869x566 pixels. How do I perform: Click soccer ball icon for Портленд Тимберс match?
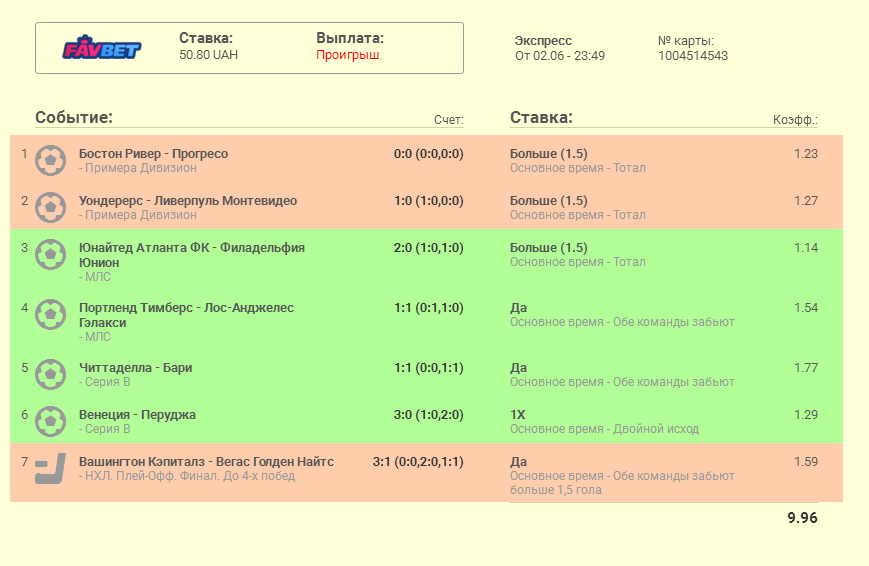[50, 314]
